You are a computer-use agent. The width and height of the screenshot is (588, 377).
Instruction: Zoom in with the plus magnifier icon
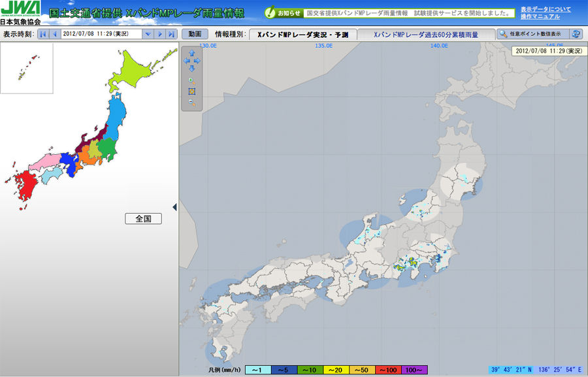pos(191,81)
